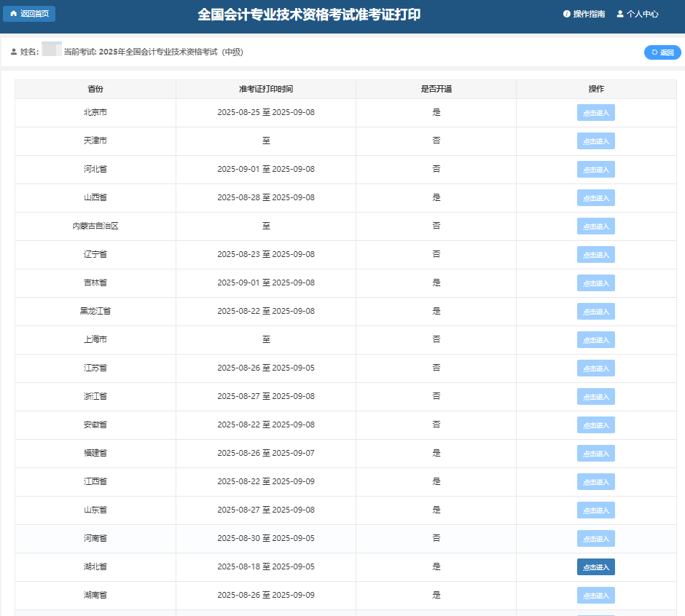Viewport: 685px width, 616px height.
Task: Open 操作指南 via the info icon
Action: [x=566, y=13]
